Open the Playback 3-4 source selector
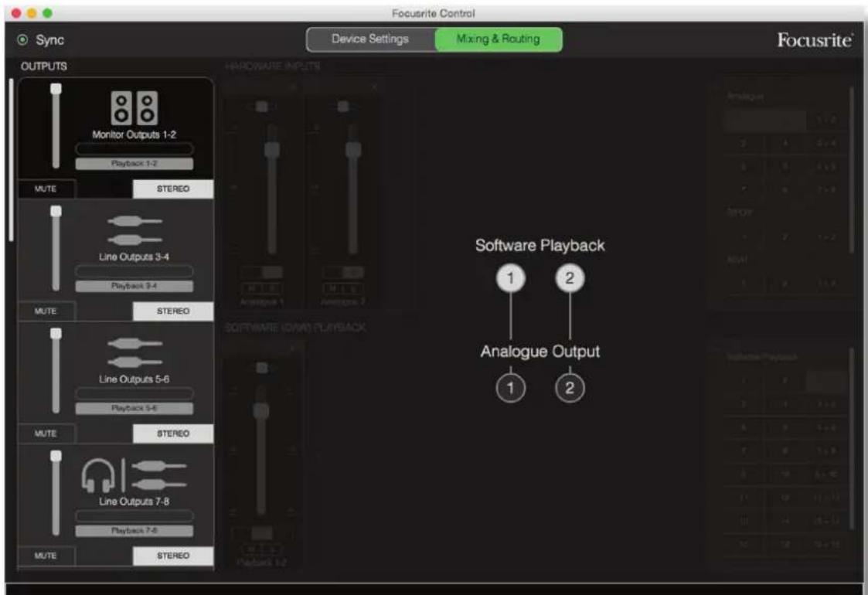The width and height of the screenshot is (868, 595). (134, 286)
